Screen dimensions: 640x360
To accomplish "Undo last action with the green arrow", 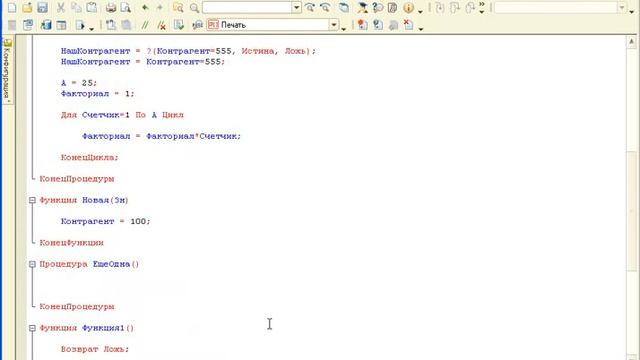I will coord(145,7).
